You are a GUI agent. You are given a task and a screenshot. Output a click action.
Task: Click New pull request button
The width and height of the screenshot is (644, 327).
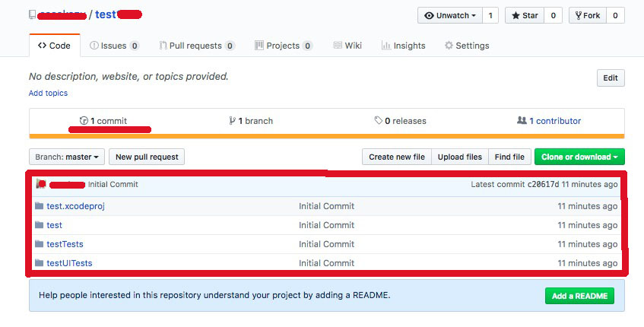point(147,157)
